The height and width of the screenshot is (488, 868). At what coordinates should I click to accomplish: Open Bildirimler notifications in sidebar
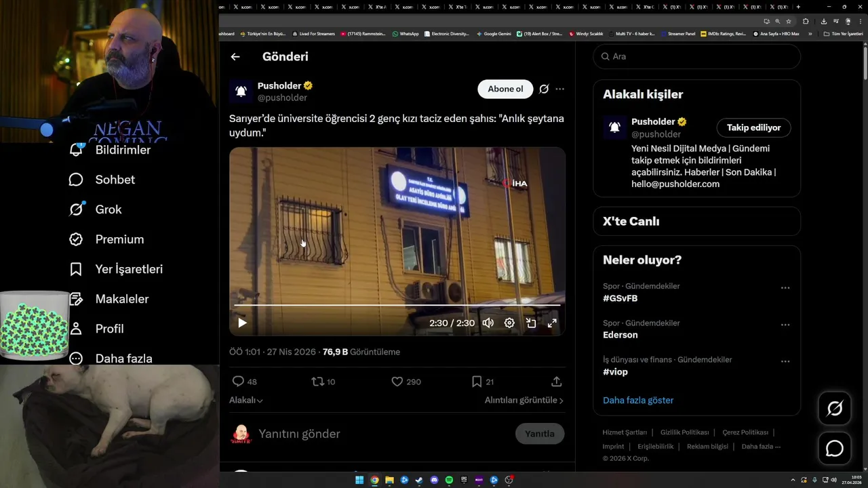click(110, 150)
